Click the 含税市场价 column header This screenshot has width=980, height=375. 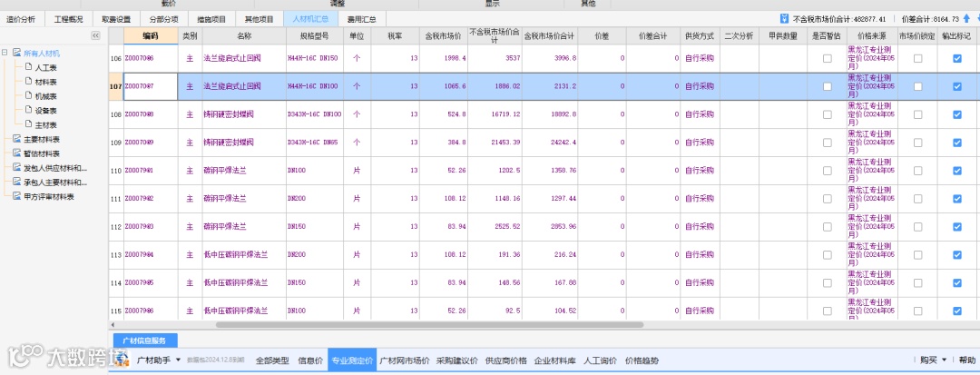[443, 36]
